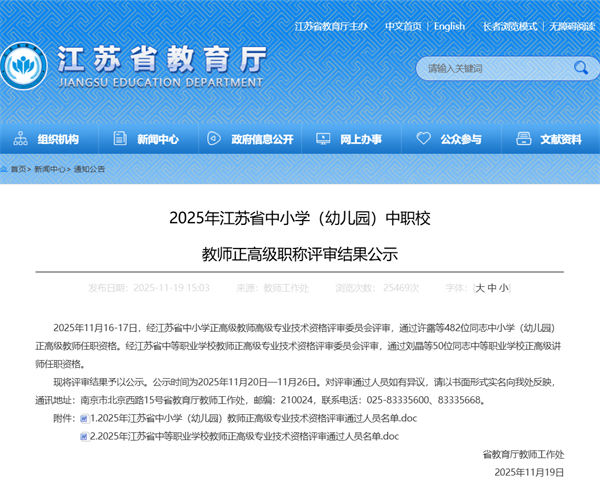Click the doc file icon of attachment 1

tap(84, 417)
